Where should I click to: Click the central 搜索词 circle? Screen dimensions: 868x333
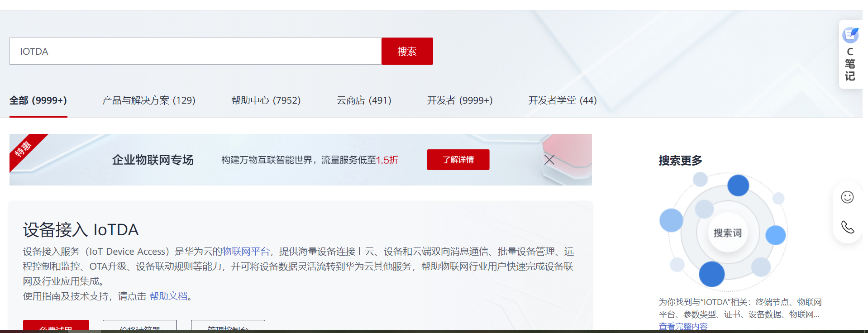728,233
